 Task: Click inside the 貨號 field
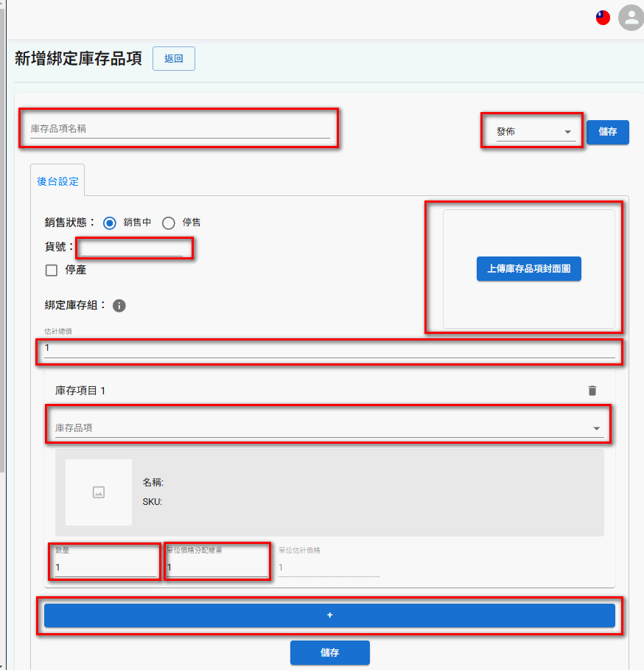[134, 247]
